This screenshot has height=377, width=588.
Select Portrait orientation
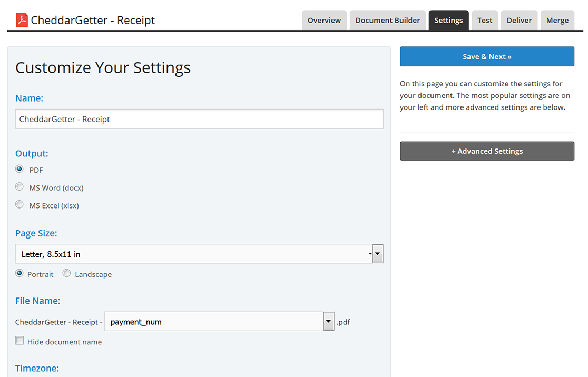tap(19, 273)
